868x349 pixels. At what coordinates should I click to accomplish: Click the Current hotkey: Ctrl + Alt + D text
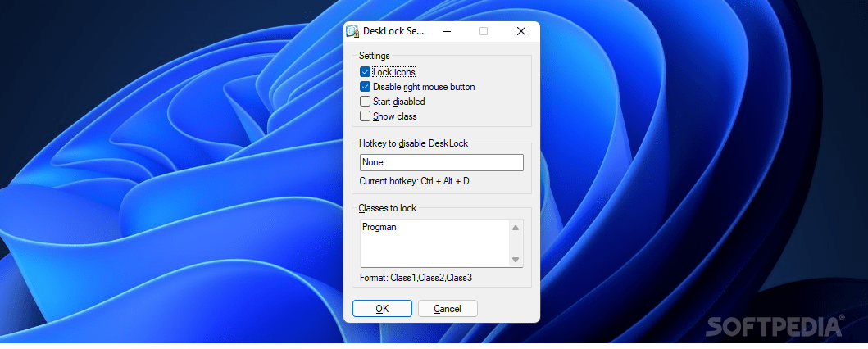click(414, 181)
